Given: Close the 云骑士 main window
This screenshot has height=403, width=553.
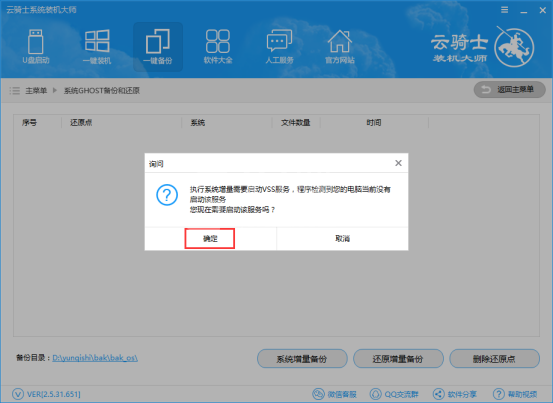Looking at the screenshot, I should [x=543, y=10].
